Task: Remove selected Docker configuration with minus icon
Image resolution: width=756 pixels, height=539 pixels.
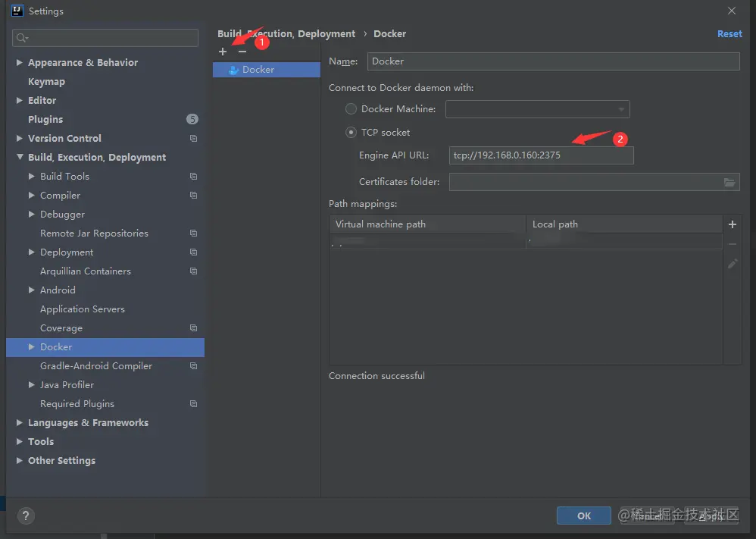Action: click(x=242, y=51)
